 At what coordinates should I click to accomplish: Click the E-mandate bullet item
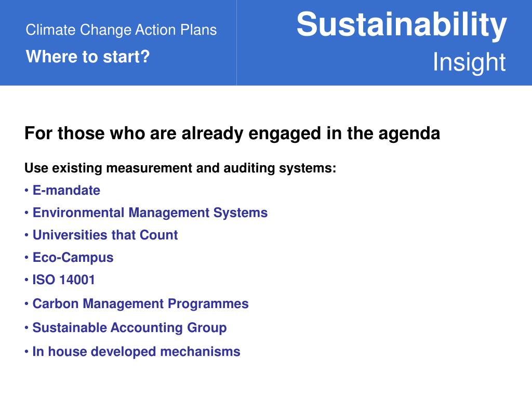pyautogui.click(x=66, y=190)
